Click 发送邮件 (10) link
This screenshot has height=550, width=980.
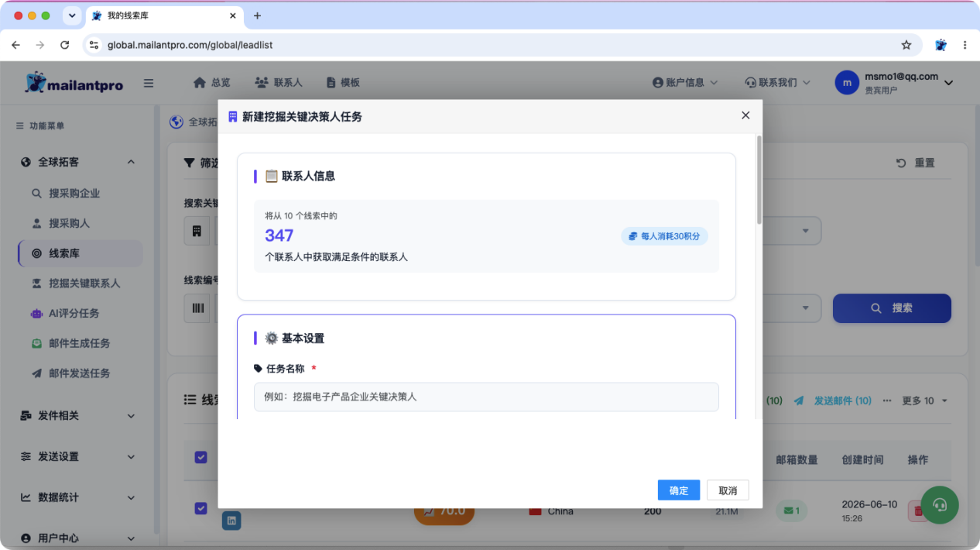[833, 400]
